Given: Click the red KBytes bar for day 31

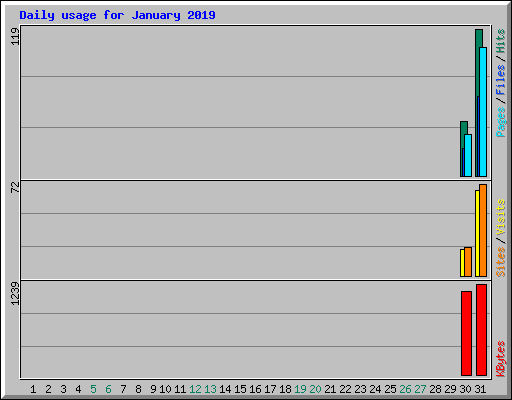Looking at the screenshot, I should pyautogui.click(x=481, y=330).
